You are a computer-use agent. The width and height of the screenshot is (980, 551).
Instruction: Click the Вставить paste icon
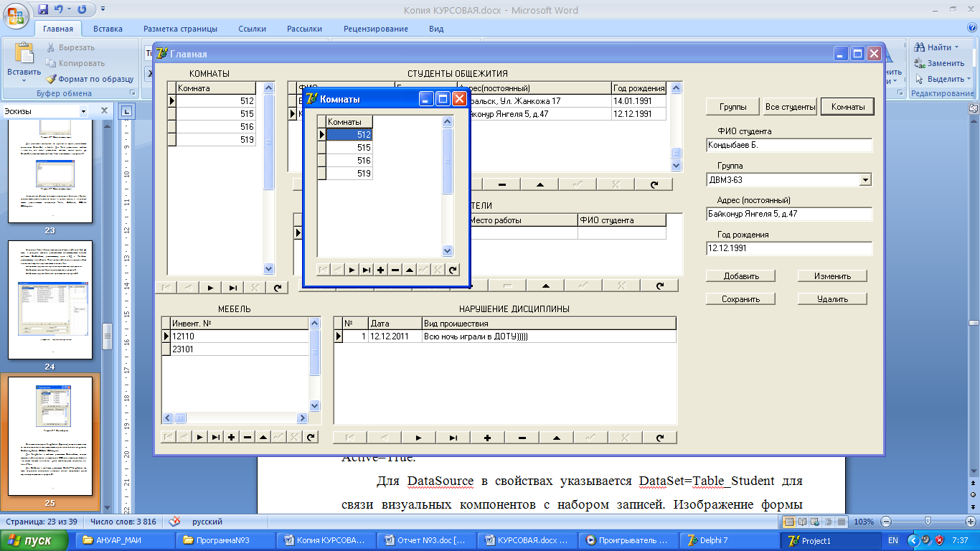click(24, 55)
